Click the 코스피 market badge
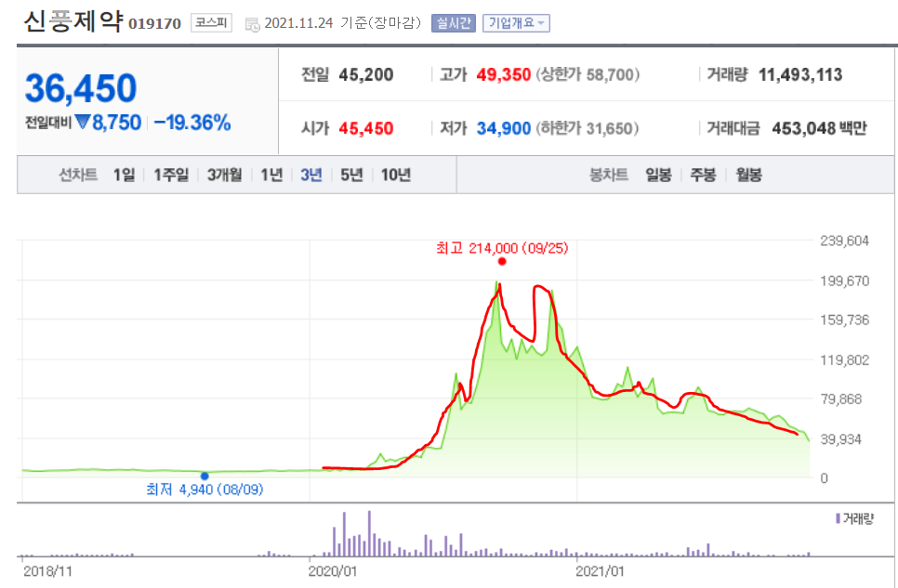 coord(211,23)
